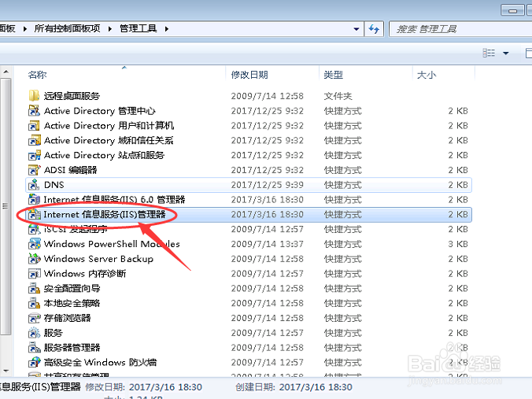Click the 远程桌面服务 file name

(x=72, y=96)
